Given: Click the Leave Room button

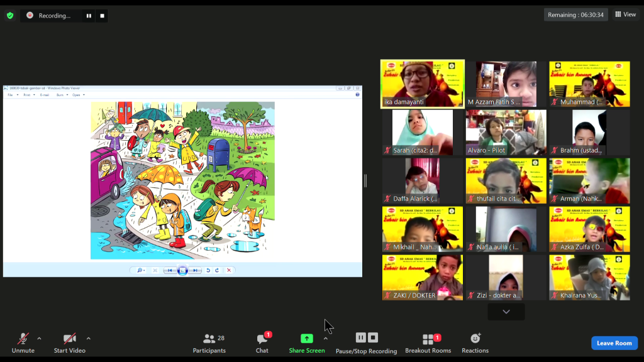Looking at the screenshot, I should 614,343.
